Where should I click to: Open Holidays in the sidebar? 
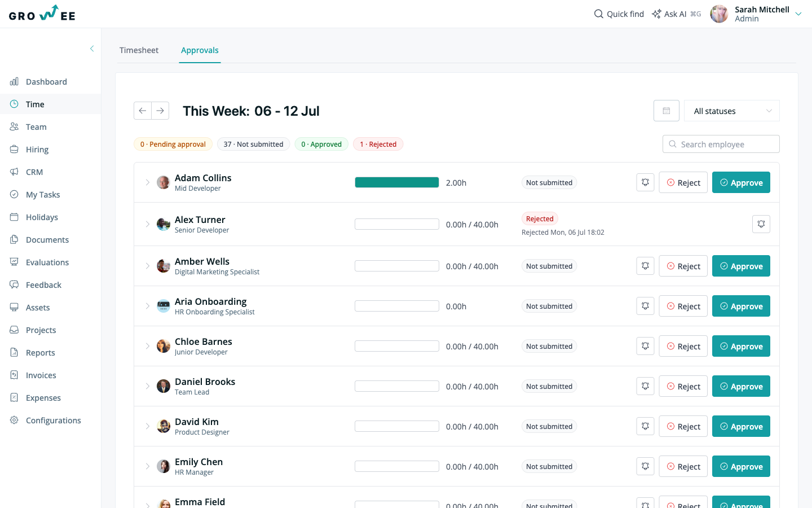51,217
